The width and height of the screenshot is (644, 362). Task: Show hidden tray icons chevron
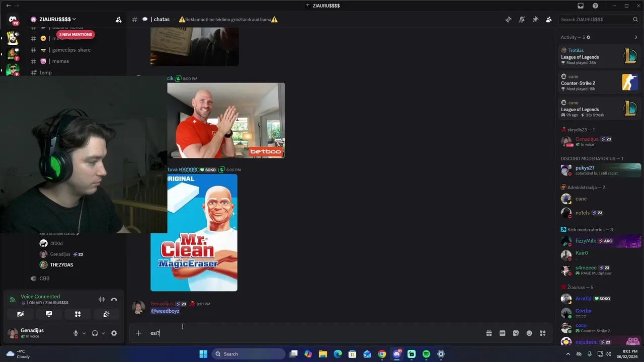coord(568,354)
